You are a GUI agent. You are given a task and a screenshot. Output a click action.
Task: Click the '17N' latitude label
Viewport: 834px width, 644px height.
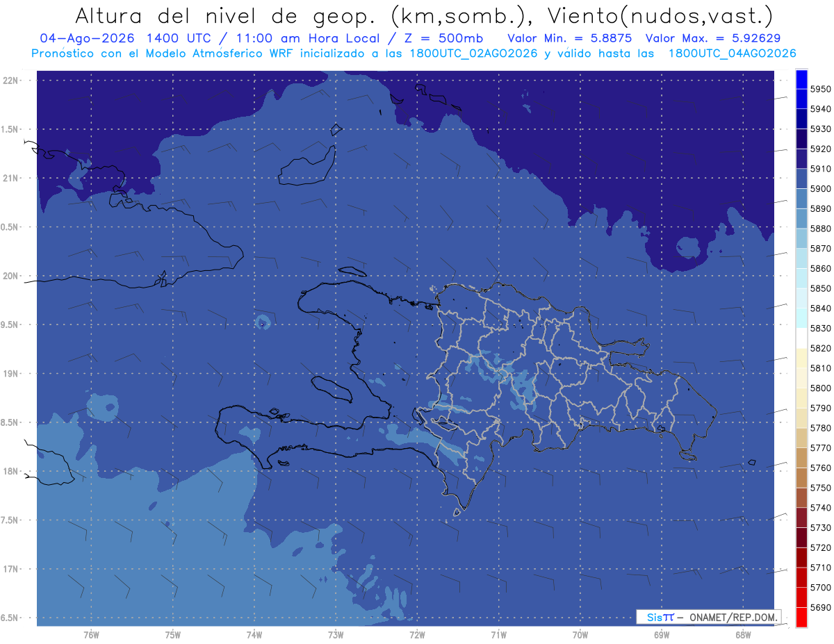click(10, 569)
